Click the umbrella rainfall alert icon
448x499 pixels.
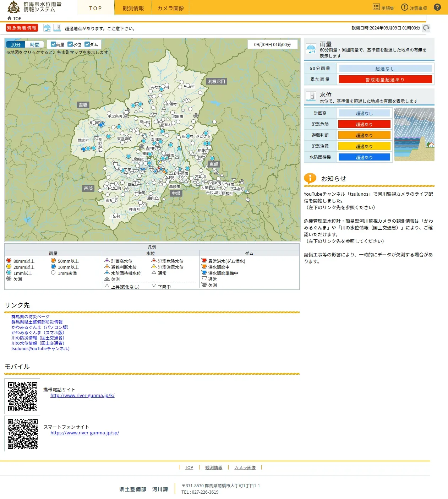(x=47, y=28)
